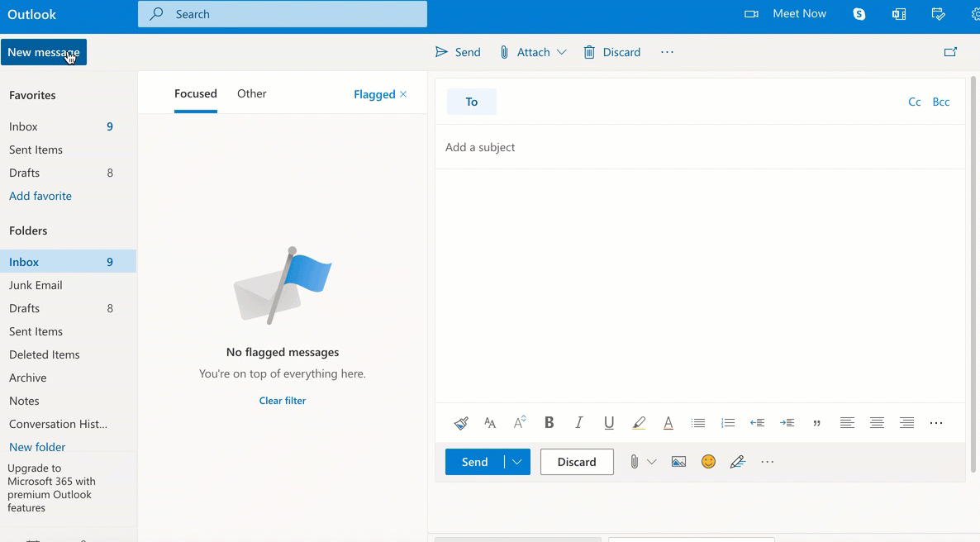Insert an emoji with the smiley icon

click(x=708, y=462)
